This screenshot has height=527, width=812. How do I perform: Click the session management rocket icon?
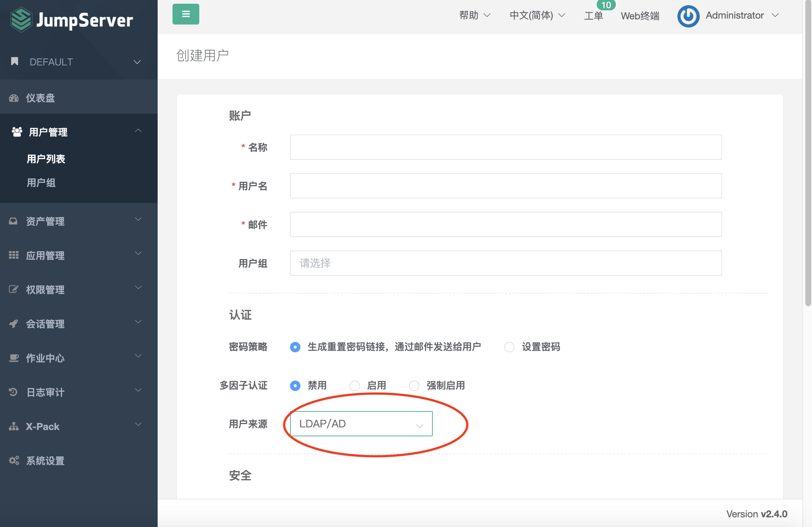14,323
